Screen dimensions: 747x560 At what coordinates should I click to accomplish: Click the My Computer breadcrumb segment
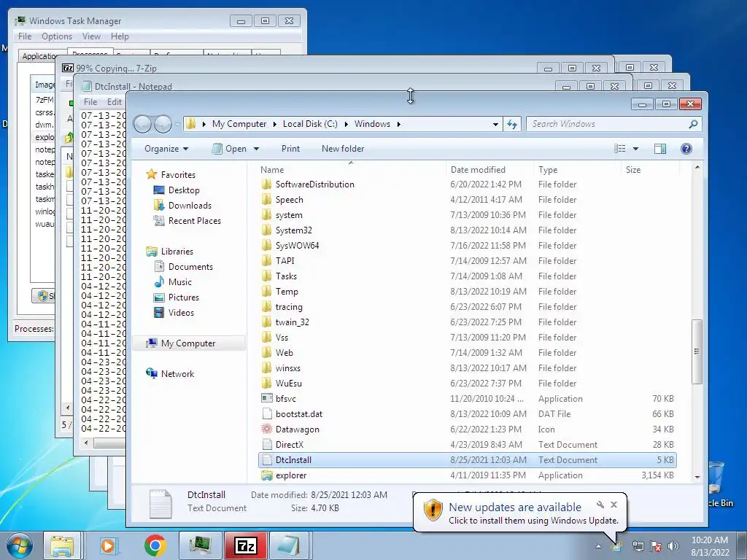click(239, 124)
